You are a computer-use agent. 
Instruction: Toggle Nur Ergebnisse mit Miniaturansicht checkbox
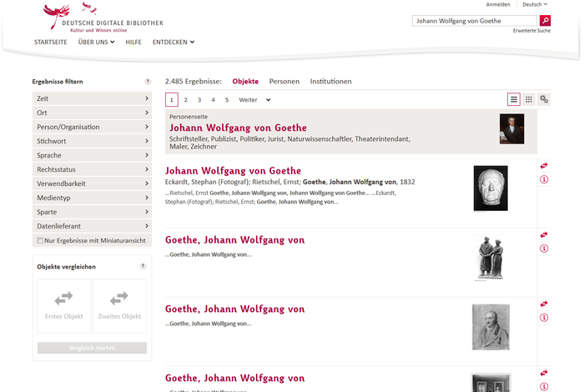(40, 240)
